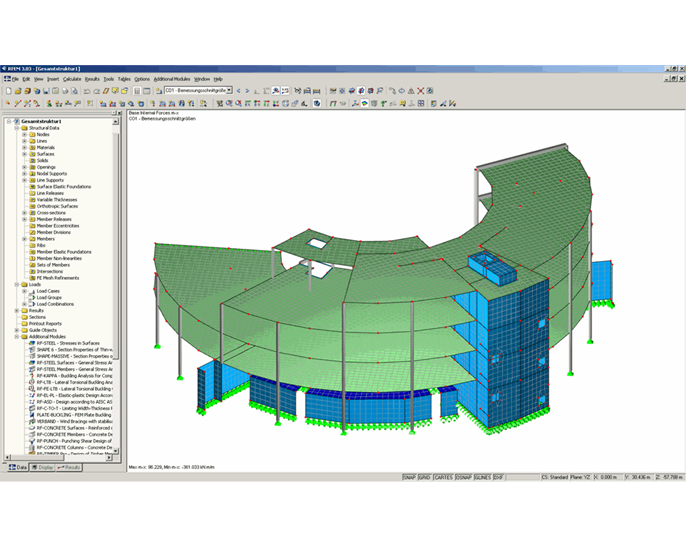This screenshot has width=686, height=548.
Task: Open the Additional Modules menu
Action: pos(172,79)
